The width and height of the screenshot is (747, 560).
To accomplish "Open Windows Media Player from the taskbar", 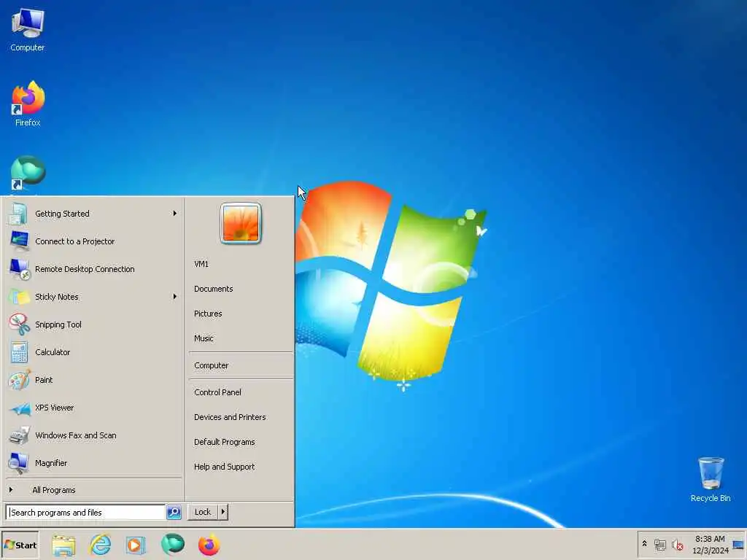I will pos(136,545).
